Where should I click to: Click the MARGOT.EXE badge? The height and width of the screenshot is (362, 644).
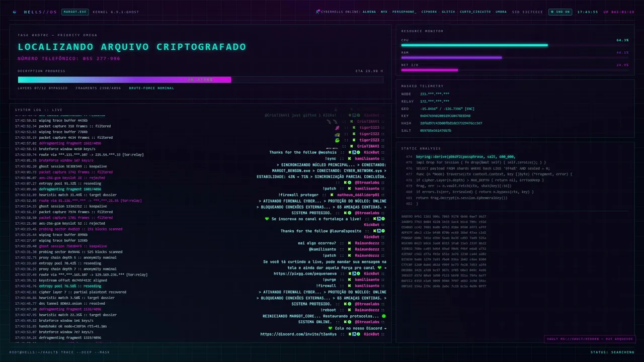point(75,12)
